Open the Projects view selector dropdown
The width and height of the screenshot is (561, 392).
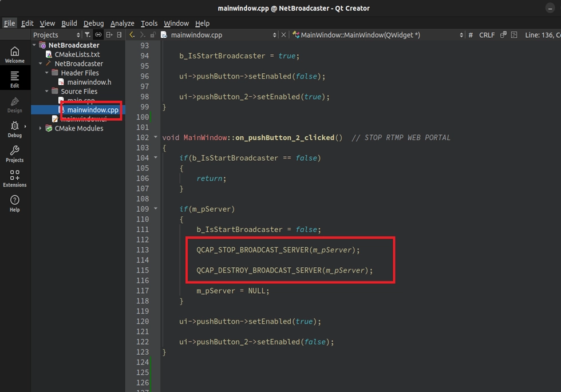click(57, 35)
